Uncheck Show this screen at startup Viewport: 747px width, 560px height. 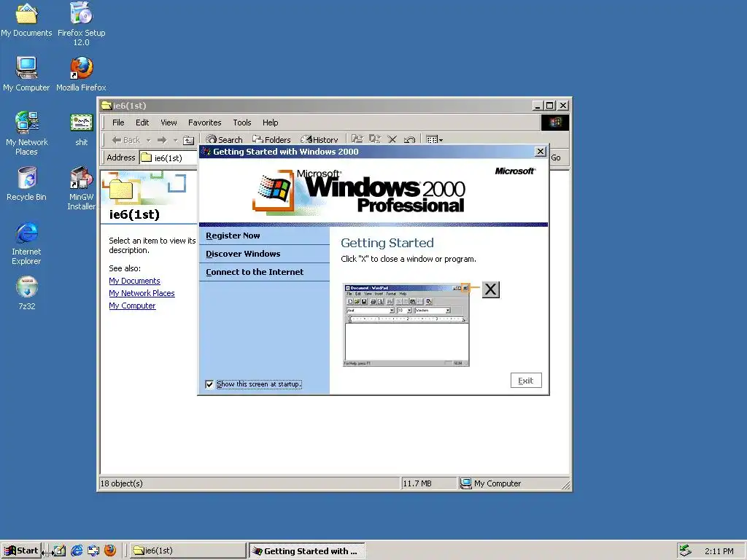click(209, 384)
